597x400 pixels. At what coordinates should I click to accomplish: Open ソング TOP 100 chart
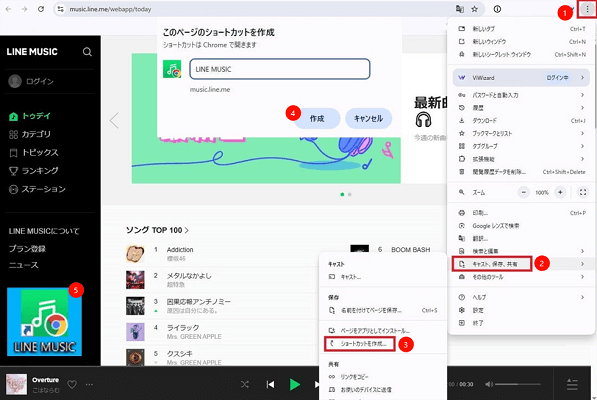[157, 230]
